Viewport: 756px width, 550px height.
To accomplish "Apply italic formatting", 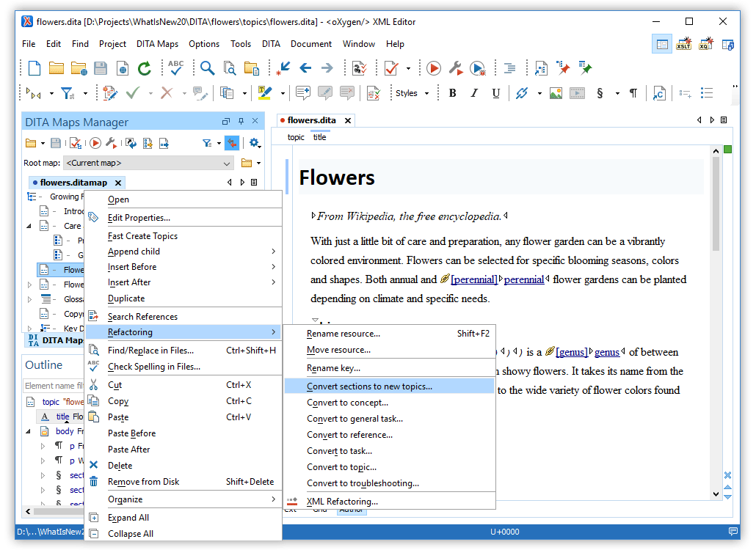I will pyautogui.click(x=474, y=93).
